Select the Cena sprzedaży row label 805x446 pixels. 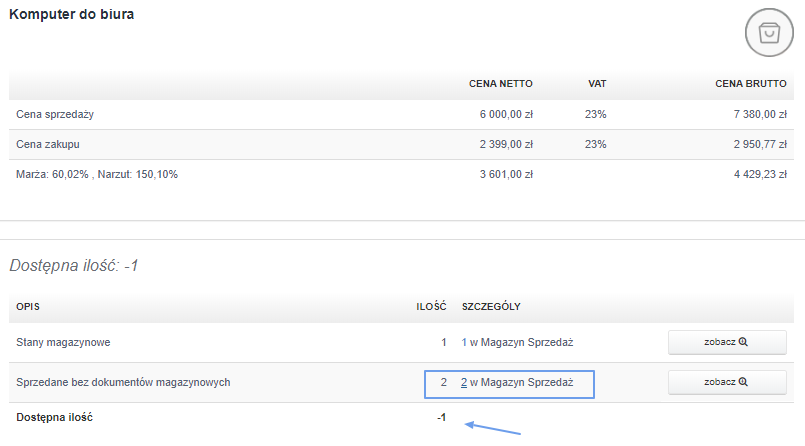coord(55,114)
